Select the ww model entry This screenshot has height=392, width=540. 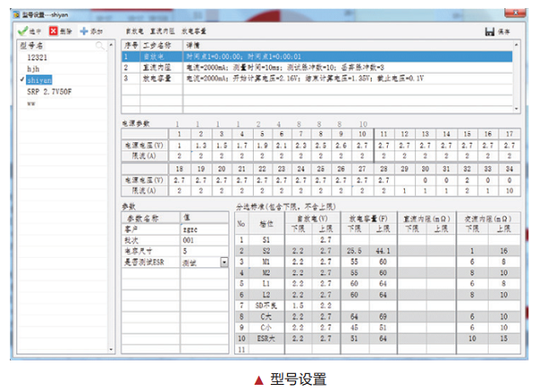click(31, 103)
